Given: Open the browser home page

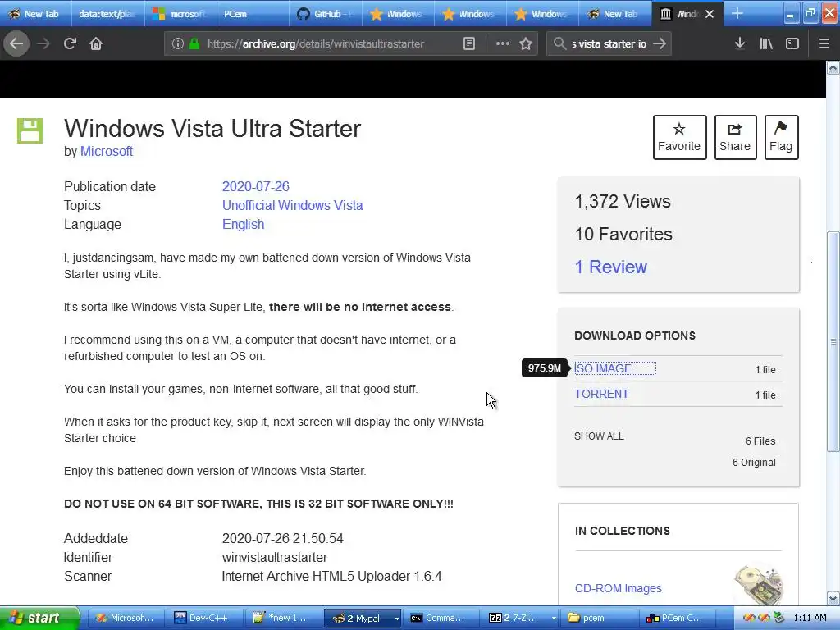Looking at the screenshot, I should point(96,43).
